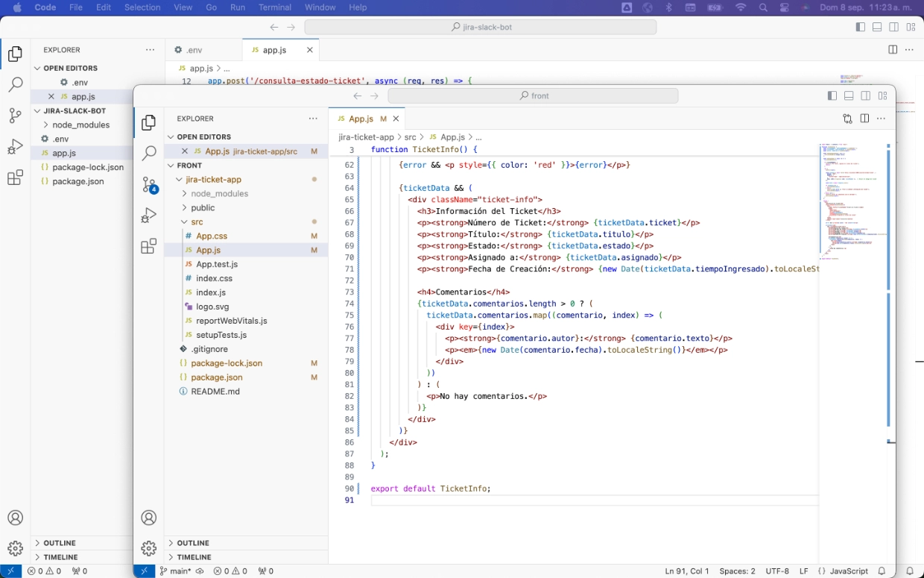Click Open Changes icon in editor toolbar

pos(848,119)
